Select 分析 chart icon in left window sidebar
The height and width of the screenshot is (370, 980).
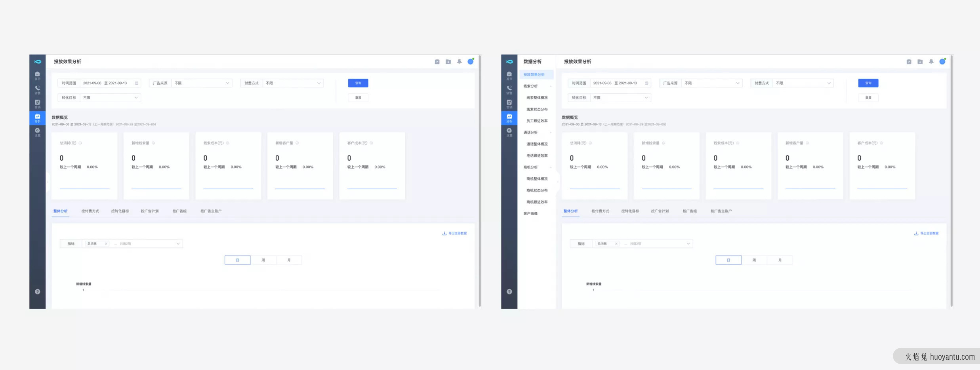click(37, 118)
